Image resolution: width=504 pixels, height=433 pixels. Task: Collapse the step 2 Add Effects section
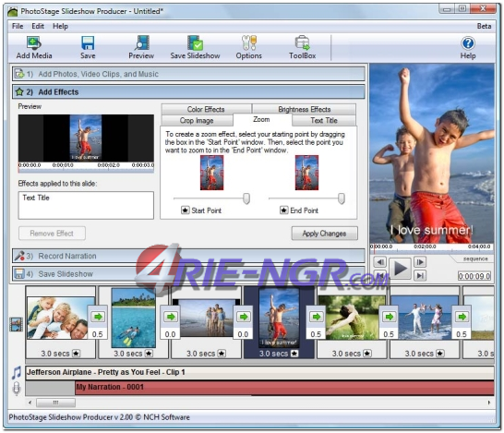click(x=188, y=92)
